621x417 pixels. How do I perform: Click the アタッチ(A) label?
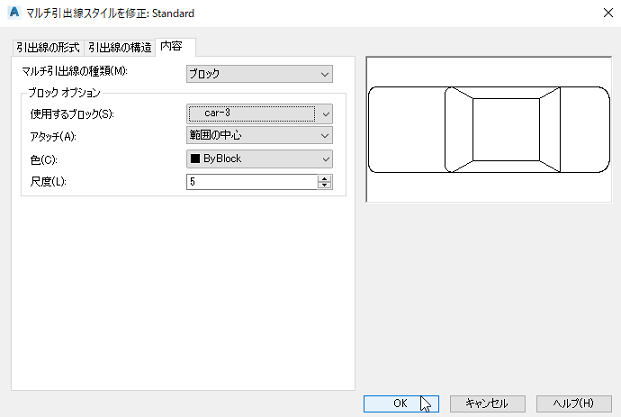tap(53, 136)
